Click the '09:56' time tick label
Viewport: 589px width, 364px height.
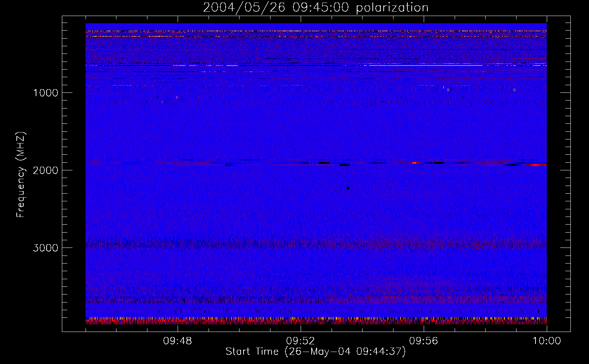(424, 341)
